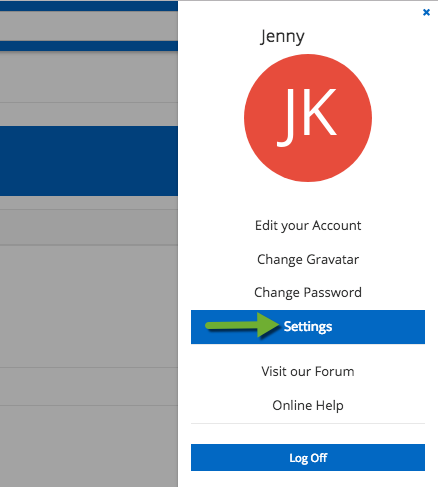Click the Log Off button

pyautogui.click(x=308, y=457)
